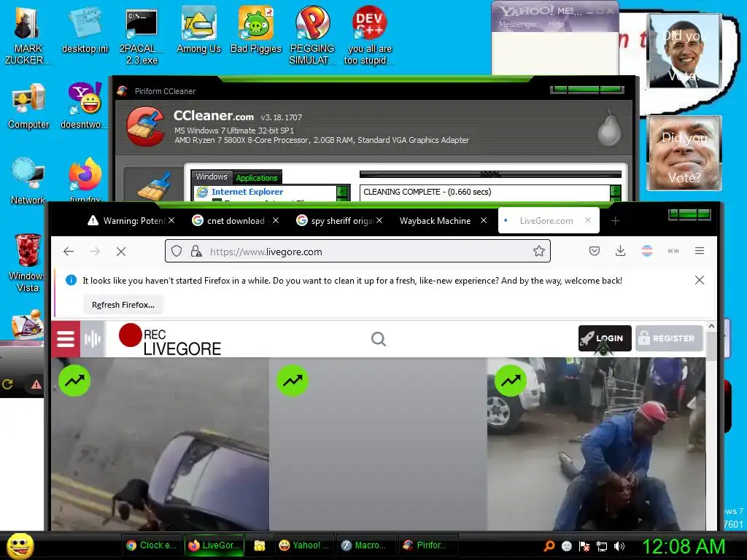Click the LOGIN button

(x=605, y=338)
